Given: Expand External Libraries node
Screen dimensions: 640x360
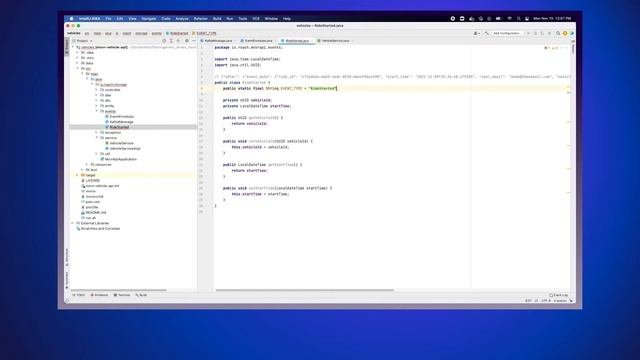Looking at the screenshot, I should click(x=73, y=223).
